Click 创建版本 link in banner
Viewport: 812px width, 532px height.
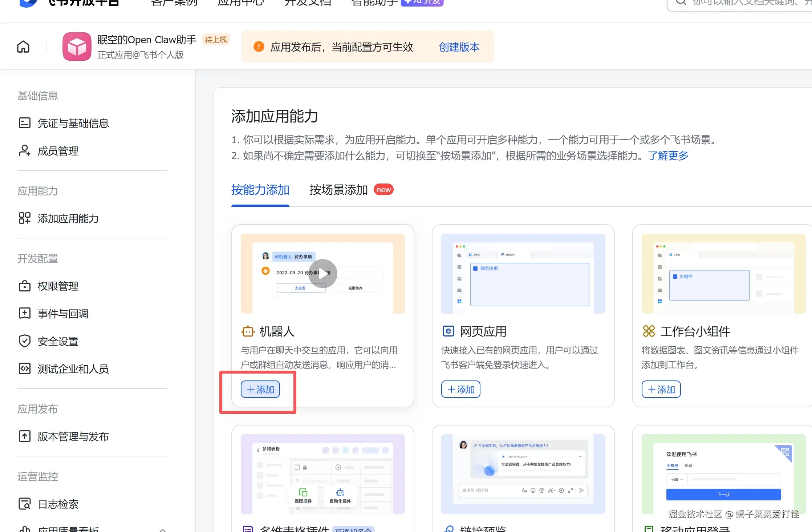tap(459, 47)
